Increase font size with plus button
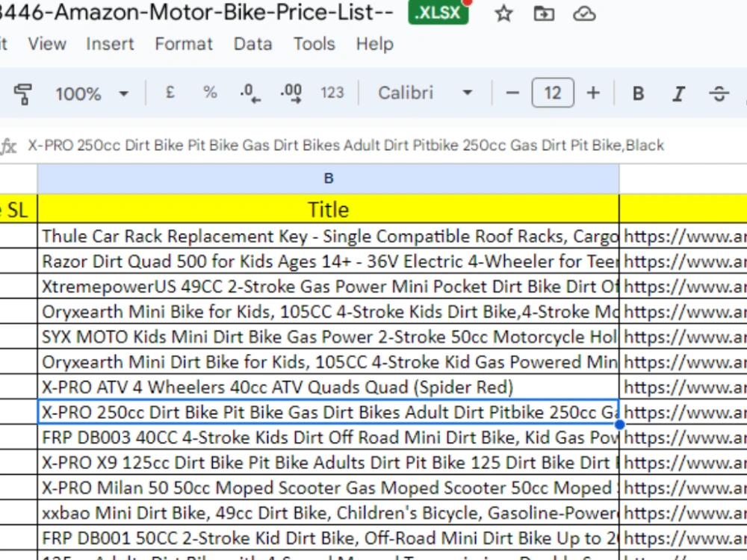This screenshot has height=560, width=747. (x=593, y=93)
